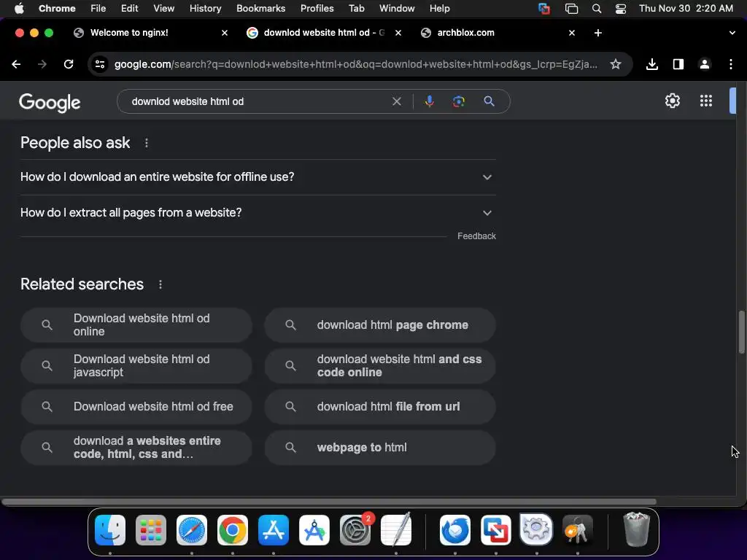Open Chrome three-dot menu
747x560 pixels.
[731, 64]
